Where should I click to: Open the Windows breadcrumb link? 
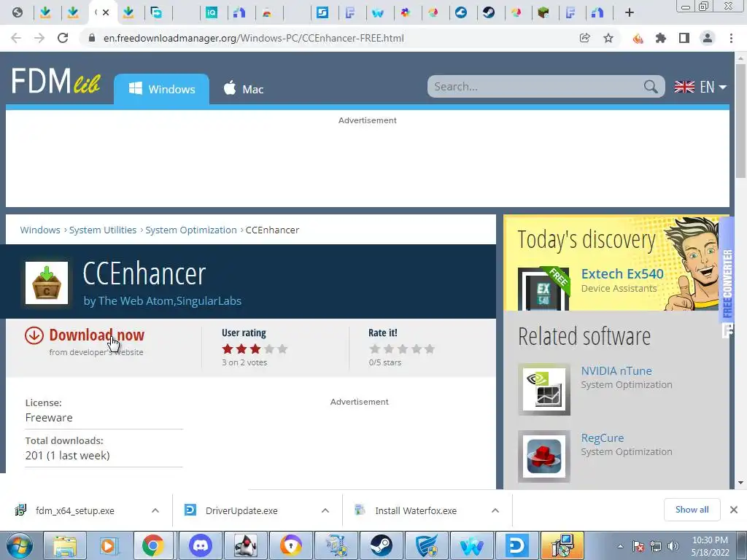coord(40,230)
